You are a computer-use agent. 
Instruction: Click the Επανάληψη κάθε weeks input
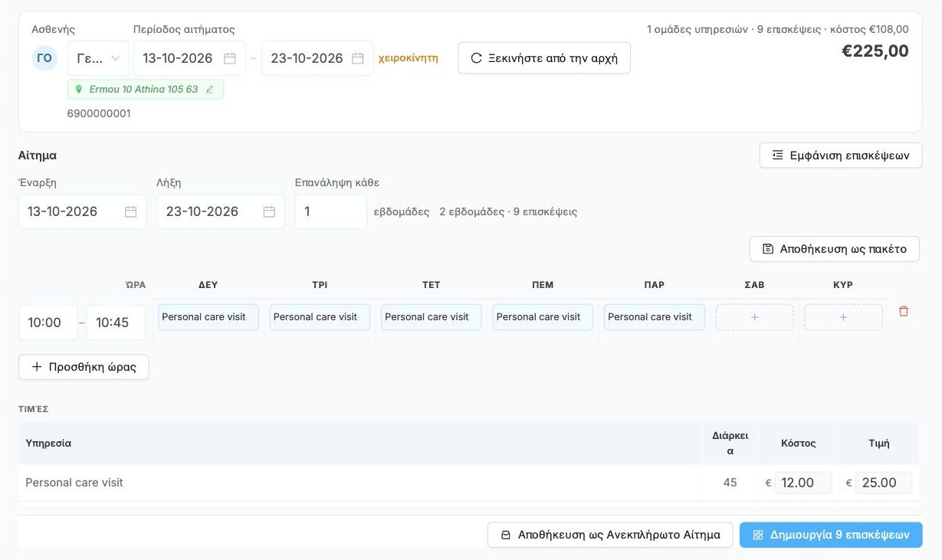click(x=331, y=211)
